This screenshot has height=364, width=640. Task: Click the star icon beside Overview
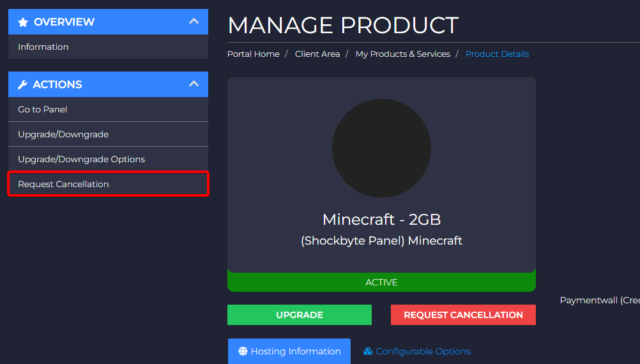(x=23, y=22)
